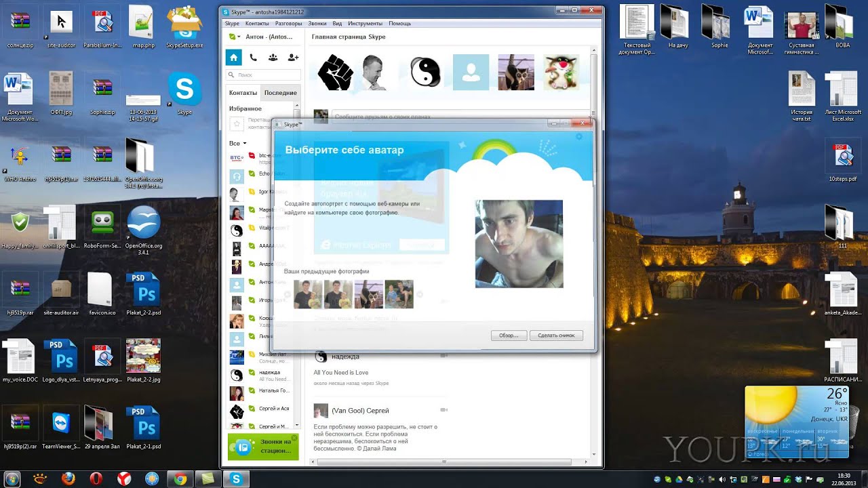868x488 pixels.
Task: Open Лист Microsoft Excel.xlsx desktop file
Action: tap(842, 97)
